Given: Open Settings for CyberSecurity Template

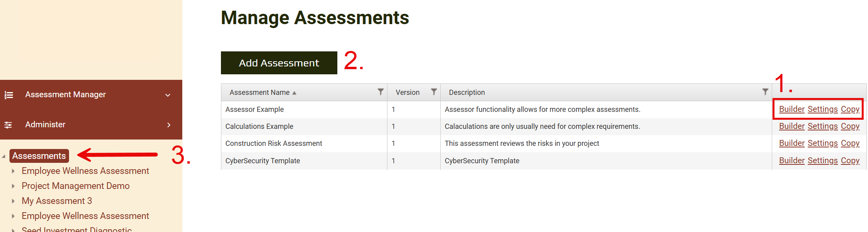Looking at the screenshot, I should 822,160.
